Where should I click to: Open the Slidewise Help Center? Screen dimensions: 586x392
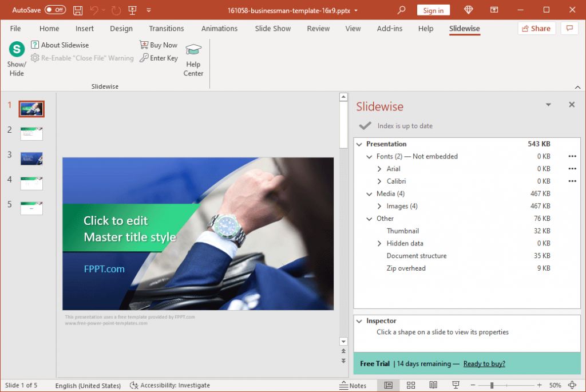click(x=193, y=57)
